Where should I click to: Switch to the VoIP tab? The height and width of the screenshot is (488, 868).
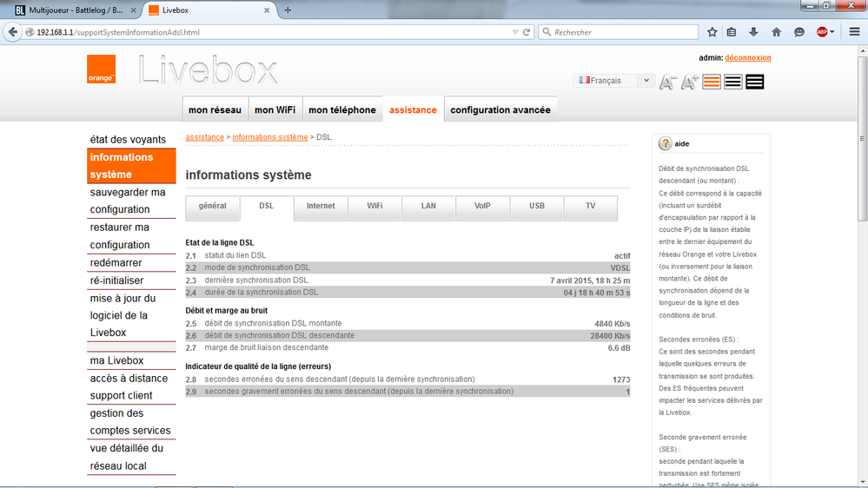coord(482,207)
